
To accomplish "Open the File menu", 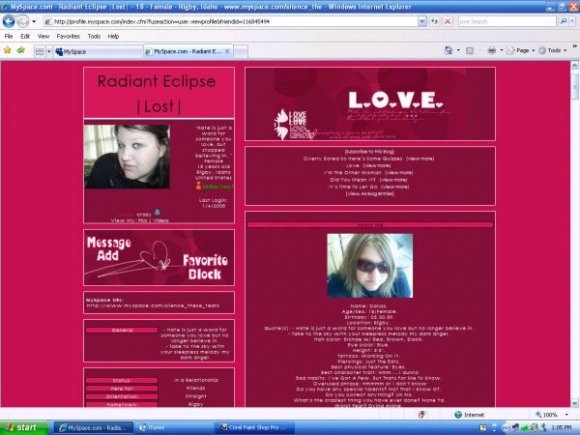I will click(x=9, y=36).
